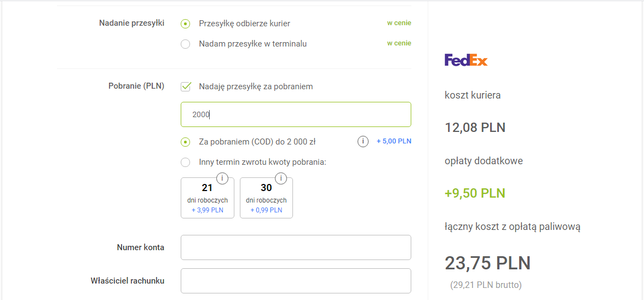The width and height of the screenshot is (644, 300).
Task: Click info icon on 30 days tile
Action: pos(281,178)
